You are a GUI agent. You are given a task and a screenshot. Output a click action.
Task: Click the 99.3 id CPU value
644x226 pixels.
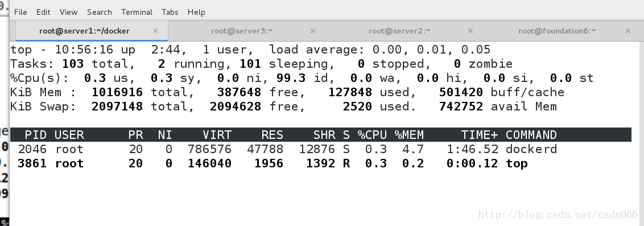tap(291, 78)
